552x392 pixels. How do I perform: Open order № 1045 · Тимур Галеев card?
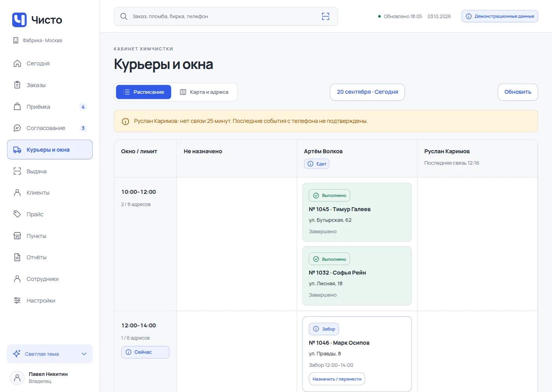pyautogui.click(x=357, y=212)
